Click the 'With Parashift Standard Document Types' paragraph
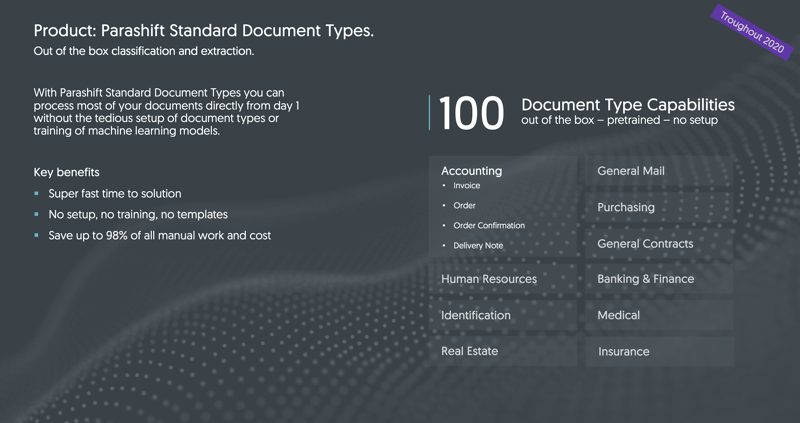This screenshot has width=800, height=423. pos(167,112)
